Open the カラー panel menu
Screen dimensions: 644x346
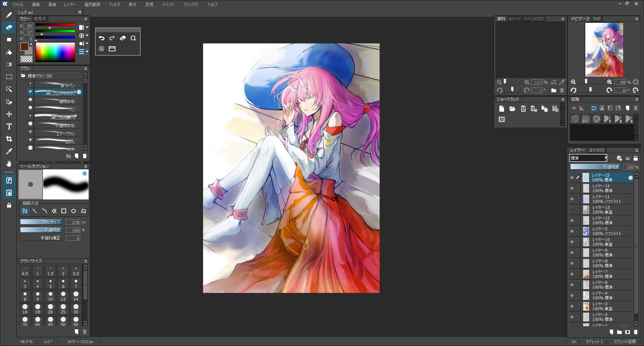[86, 19]
